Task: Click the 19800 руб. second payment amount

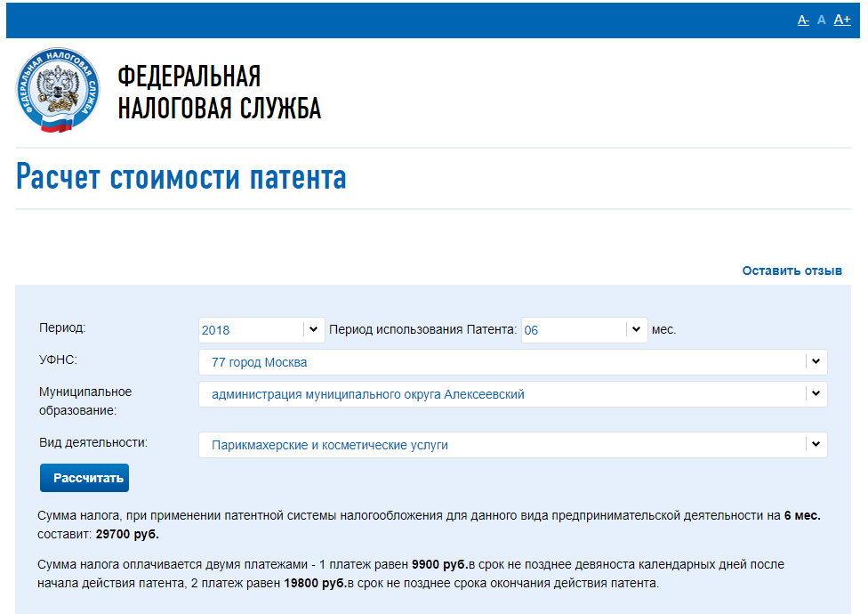Action: click(315, 583)
